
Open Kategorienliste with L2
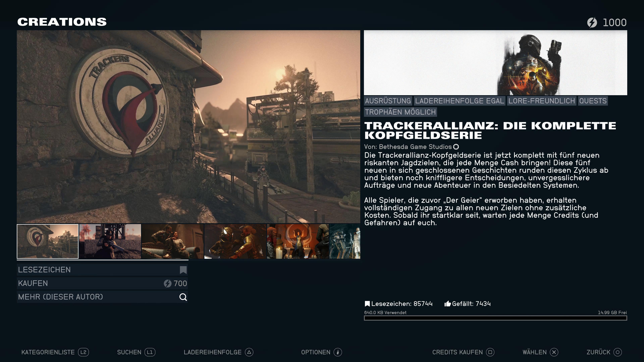click(x=55, y=352)
